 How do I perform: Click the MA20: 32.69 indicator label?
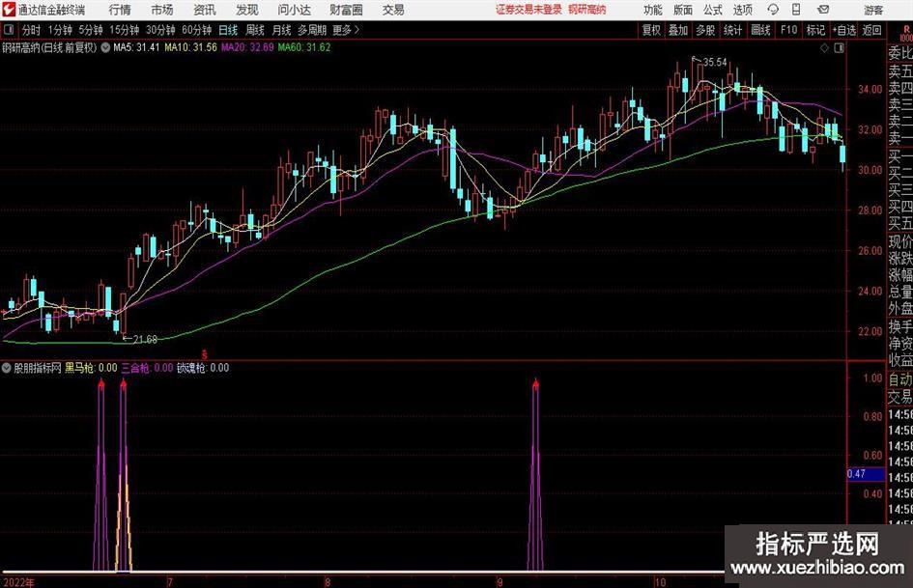(x=247, y=47)
